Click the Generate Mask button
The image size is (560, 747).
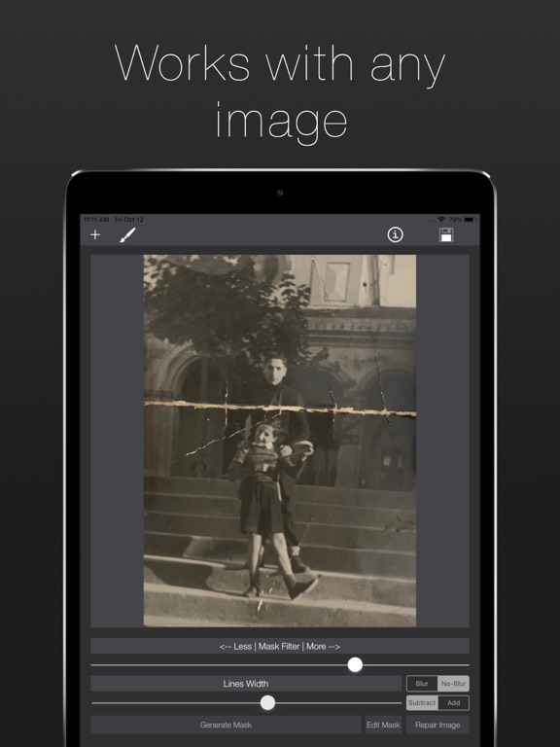(x=226, y=725)
